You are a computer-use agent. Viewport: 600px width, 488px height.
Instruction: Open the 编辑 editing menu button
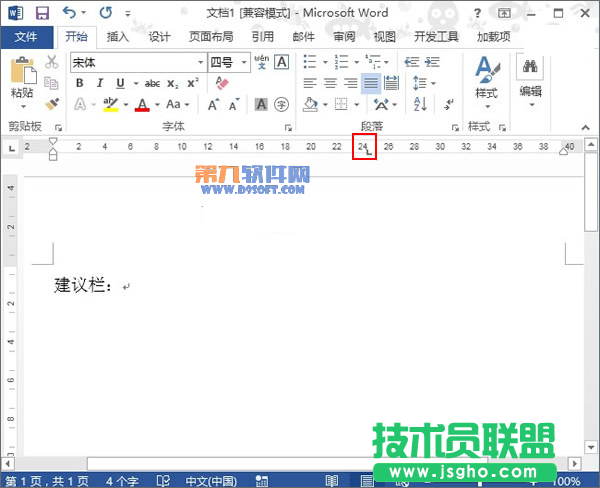point(530,82)
